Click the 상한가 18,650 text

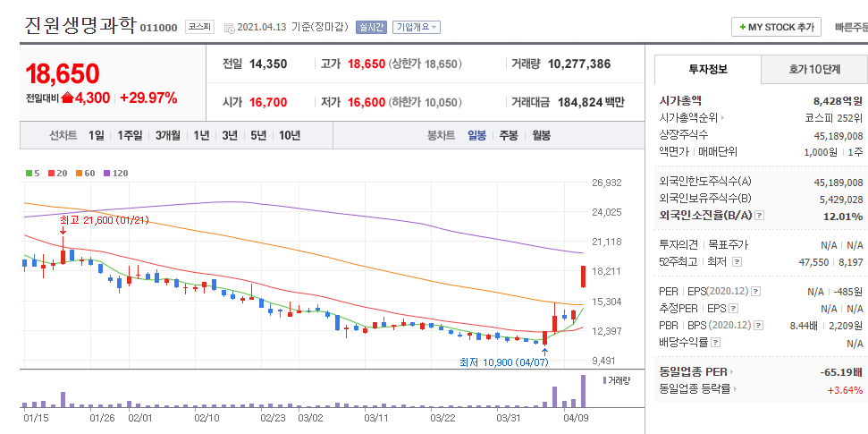point(426,64)
